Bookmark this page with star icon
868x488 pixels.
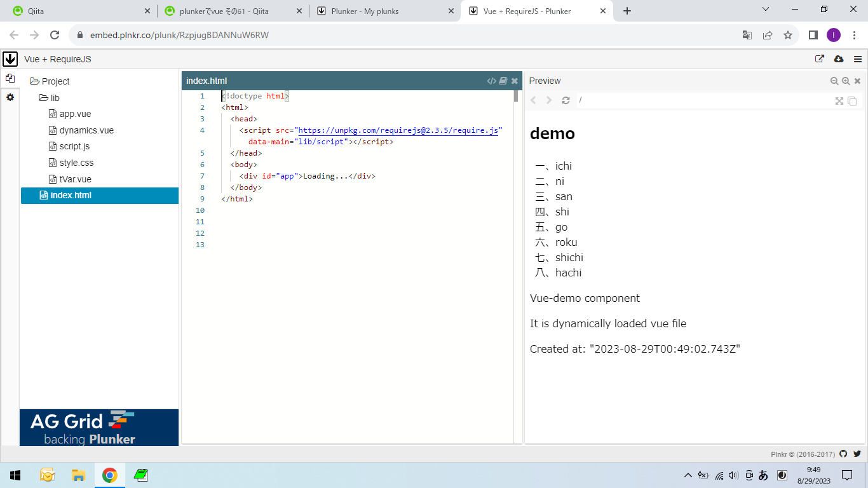[x=788, y=35]
